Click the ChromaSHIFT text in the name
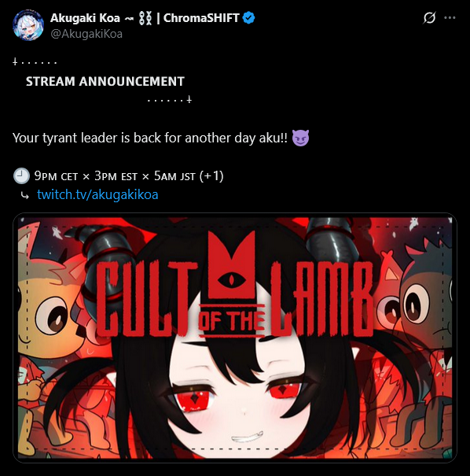 click(201, 18)
